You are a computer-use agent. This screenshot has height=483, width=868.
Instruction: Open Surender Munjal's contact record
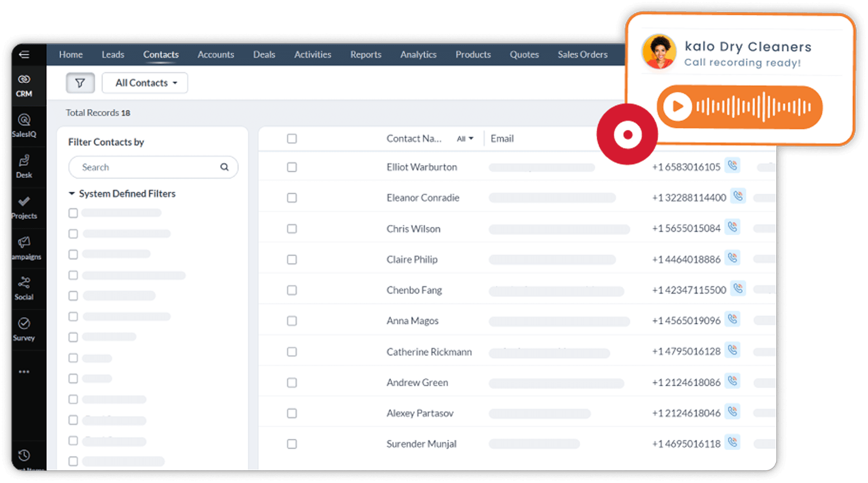click(x=421, y=444)
